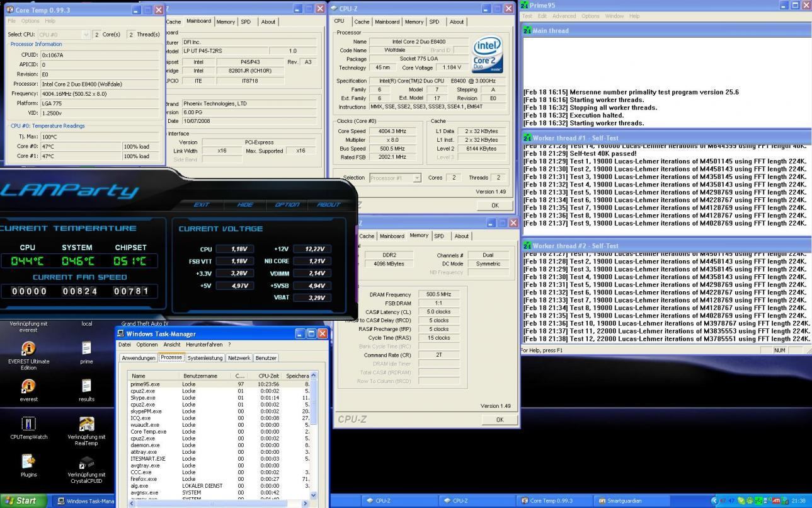
Task: Click OK in the CPU-Z Memory window
Action: 500,419
